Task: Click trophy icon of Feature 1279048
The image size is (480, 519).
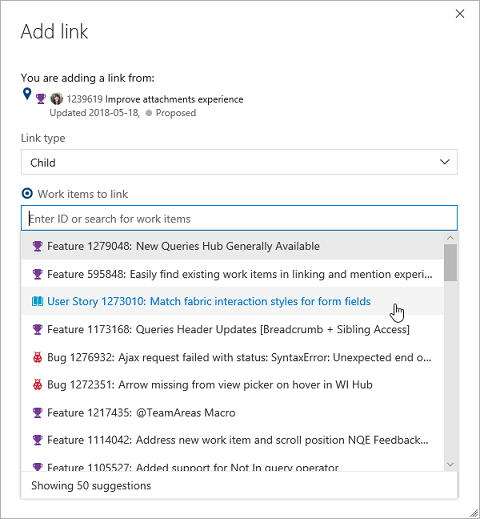Action: tap(37, 246)
